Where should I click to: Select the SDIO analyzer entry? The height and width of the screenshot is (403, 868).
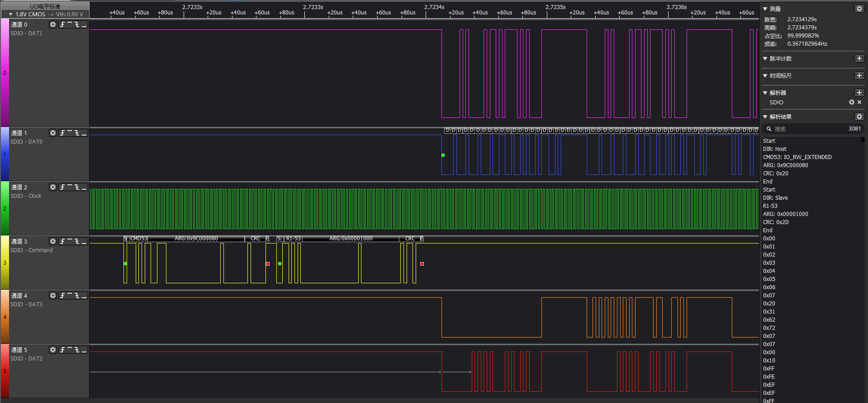click(777, 103)
